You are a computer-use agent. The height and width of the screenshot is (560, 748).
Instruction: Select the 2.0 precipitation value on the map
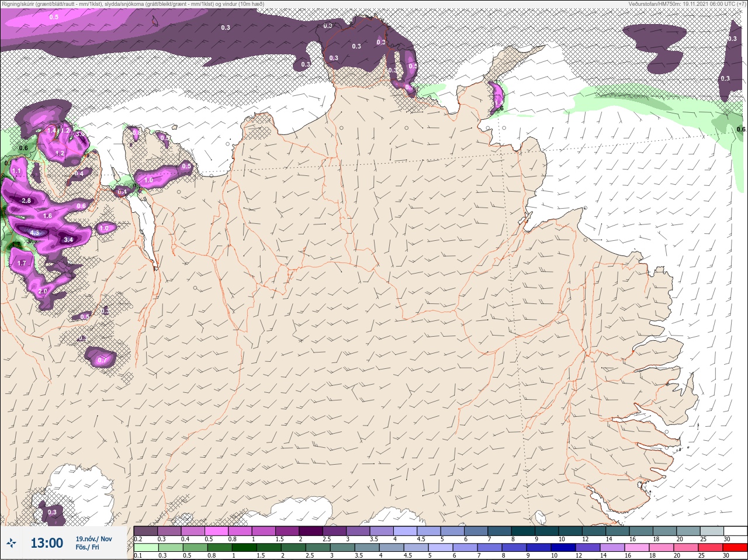click(x=42, y=291)
